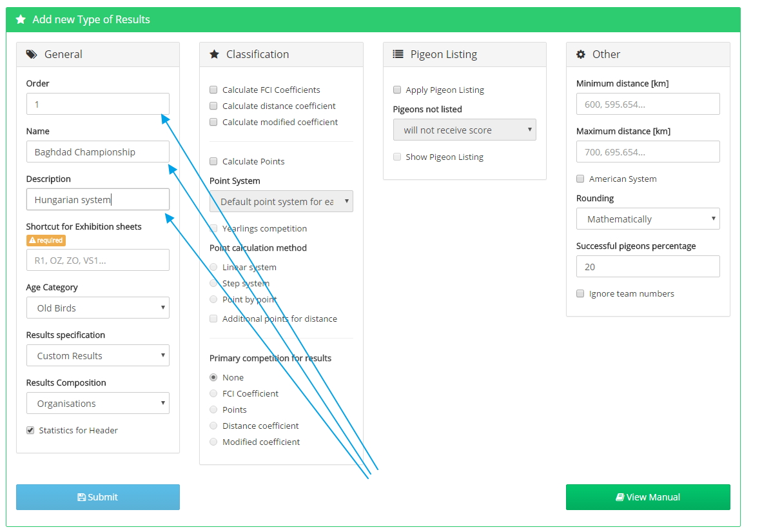
Task: Tick the American System checkbox
Action: pos(580,179)
